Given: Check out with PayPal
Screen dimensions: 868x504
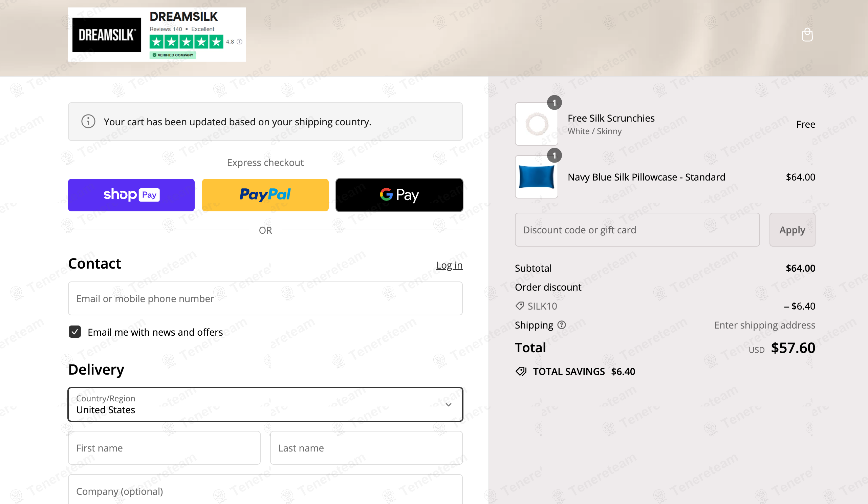Looking at the screenshot, I should [x=265, y=195].
